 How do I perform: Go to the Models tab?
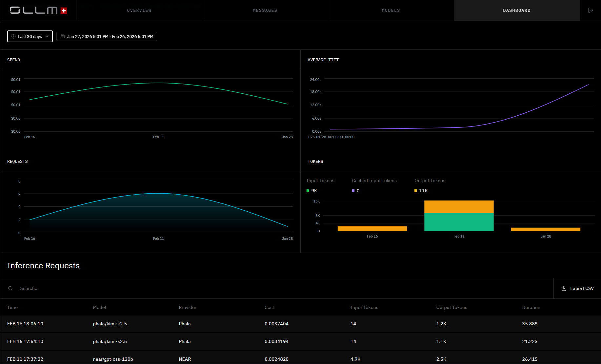pyautogui.click(x=391, y=10)
